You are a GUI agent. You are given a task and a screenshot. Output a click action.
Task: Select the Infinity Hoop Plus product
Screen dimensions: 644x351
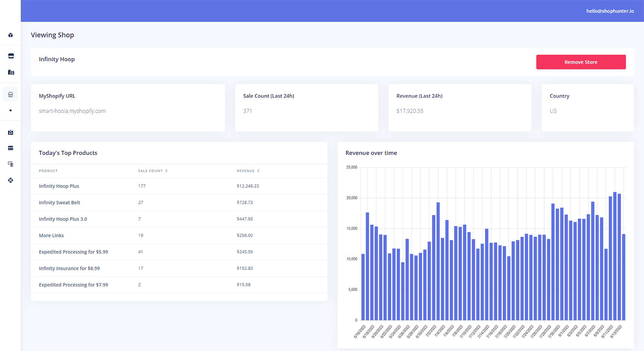point(59,186)
